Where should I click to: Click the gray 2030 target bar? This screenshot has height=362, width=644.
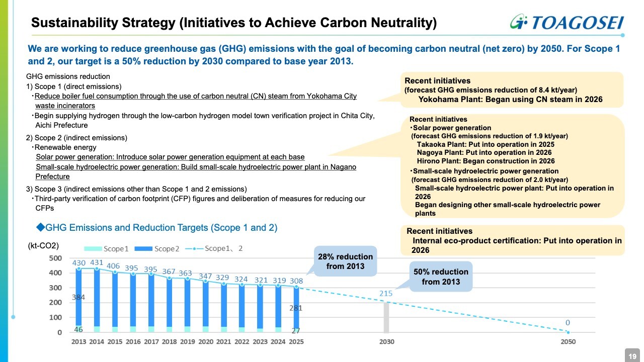coord(386,317)
